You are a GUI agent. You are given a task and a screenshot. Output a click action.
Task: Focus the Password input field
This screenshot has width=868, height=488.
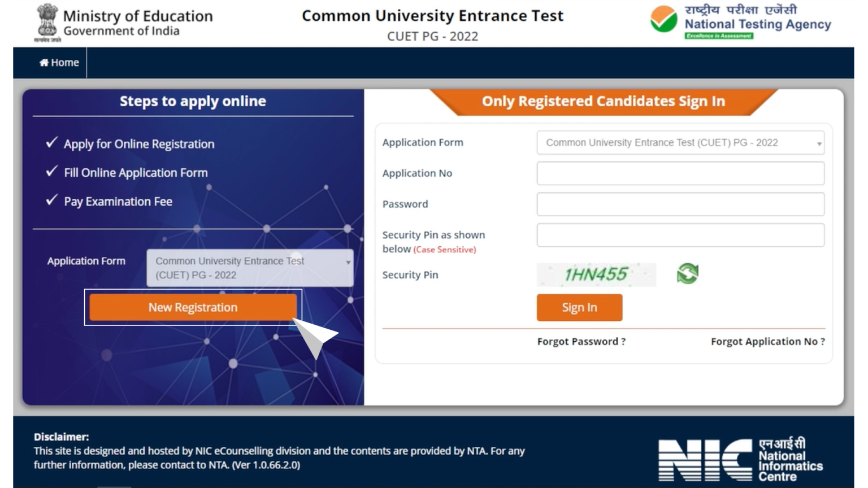(x=680, y=204)
